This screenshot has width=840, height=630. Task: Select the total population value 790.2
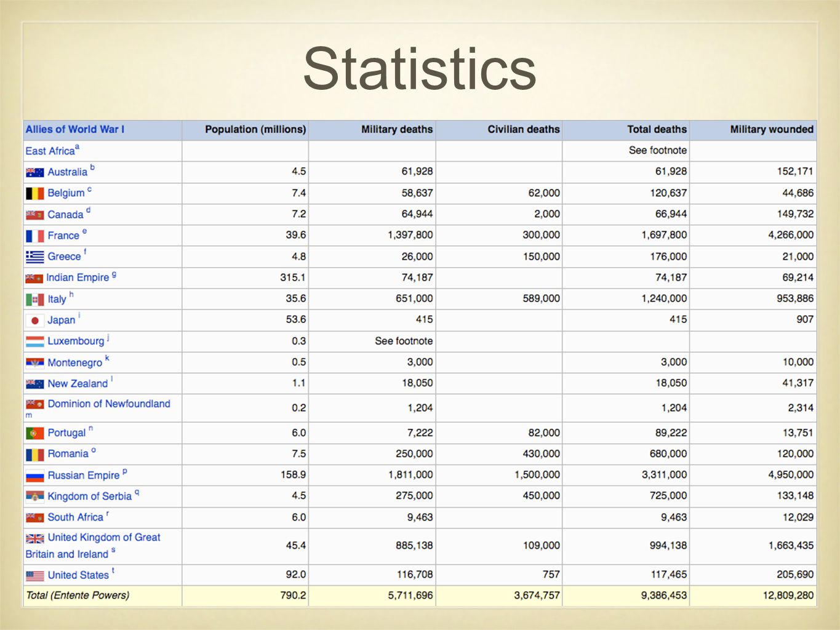point(293,596)
